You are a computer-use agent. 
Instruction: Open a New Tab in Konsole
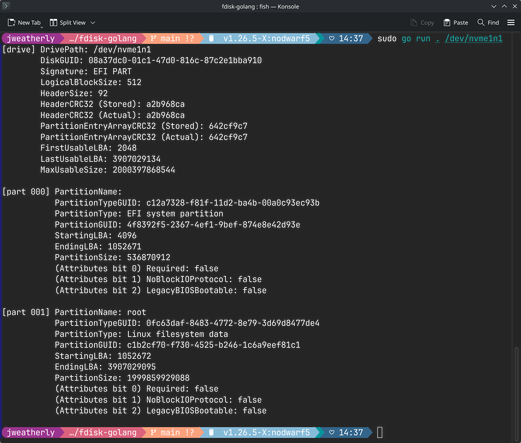coord(24,23)
